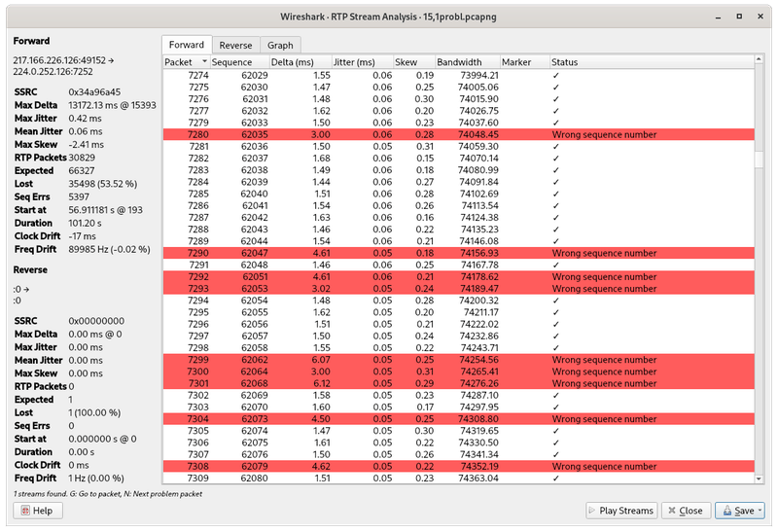Sort by the Jitter (ms) column header
Image resolution: width=778 pixels, height=532 pixels.
(362, 62)
